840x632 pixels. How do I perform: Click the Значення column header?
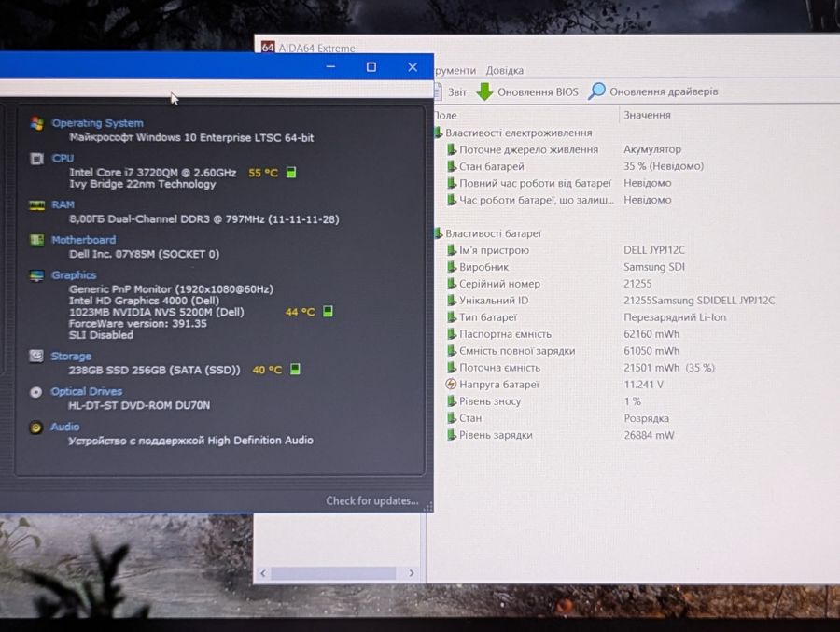(647, 115)
